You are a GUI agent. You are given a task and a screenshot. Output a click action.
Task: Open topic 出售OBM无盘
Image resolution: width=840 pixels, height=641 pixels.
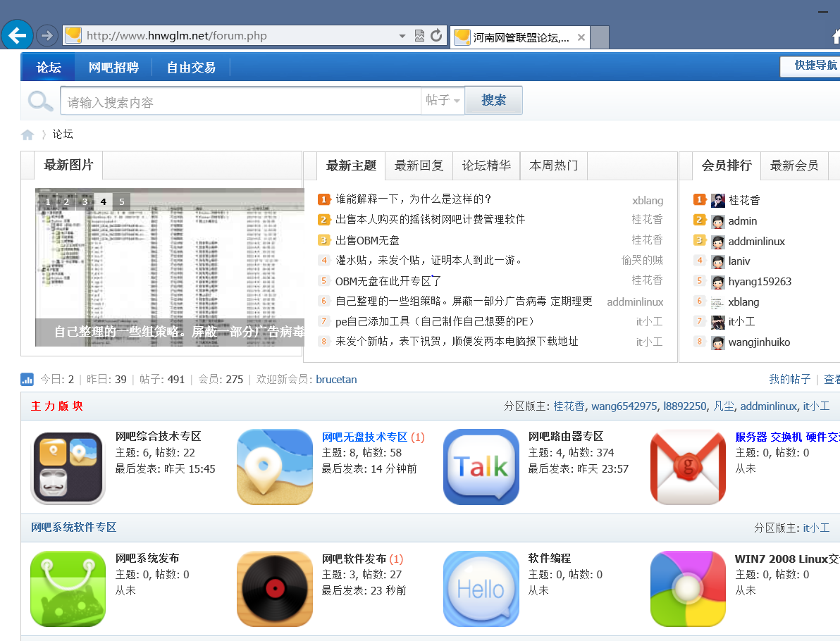click(367, 240)
